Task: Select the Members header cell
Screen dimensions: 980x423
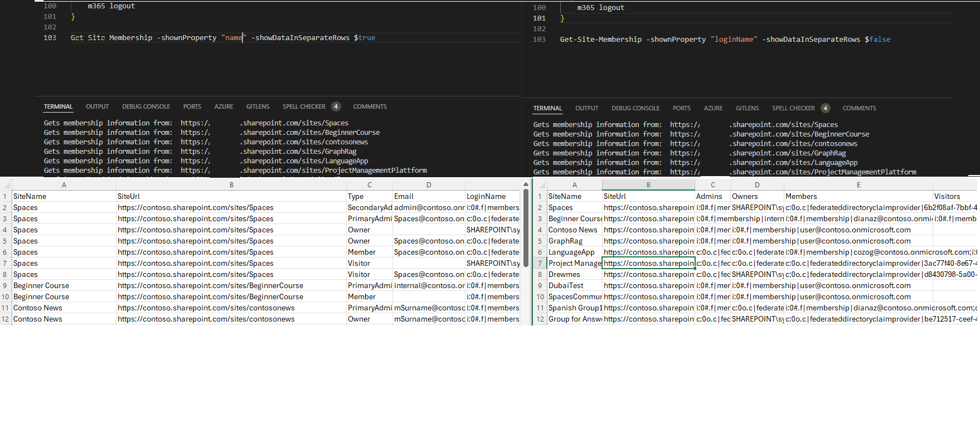Action: (858, 196)
